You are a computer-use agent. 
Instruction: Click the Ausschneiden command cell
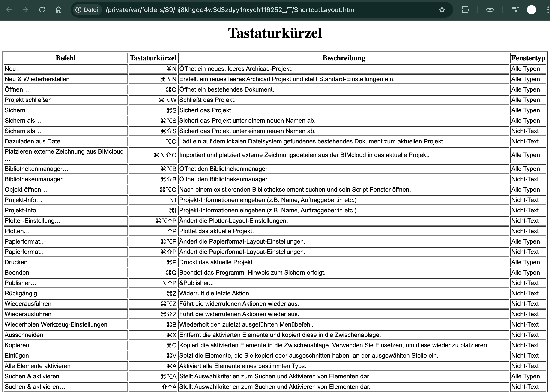tap(66, 335)
